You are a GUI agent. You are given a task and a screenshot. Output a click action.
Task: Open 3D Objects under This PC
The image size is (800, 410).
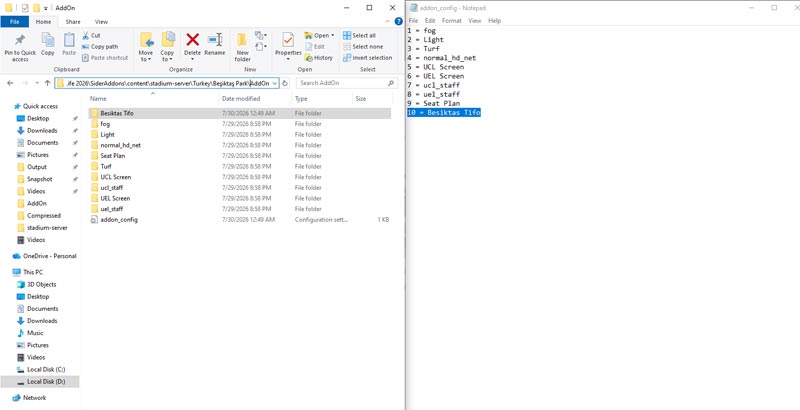(x=41, y=285)
